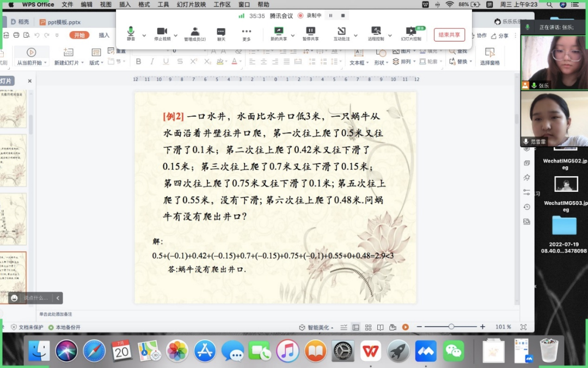
Task: Expand video options arrow beside 停止视频
Action: [175, 35]
